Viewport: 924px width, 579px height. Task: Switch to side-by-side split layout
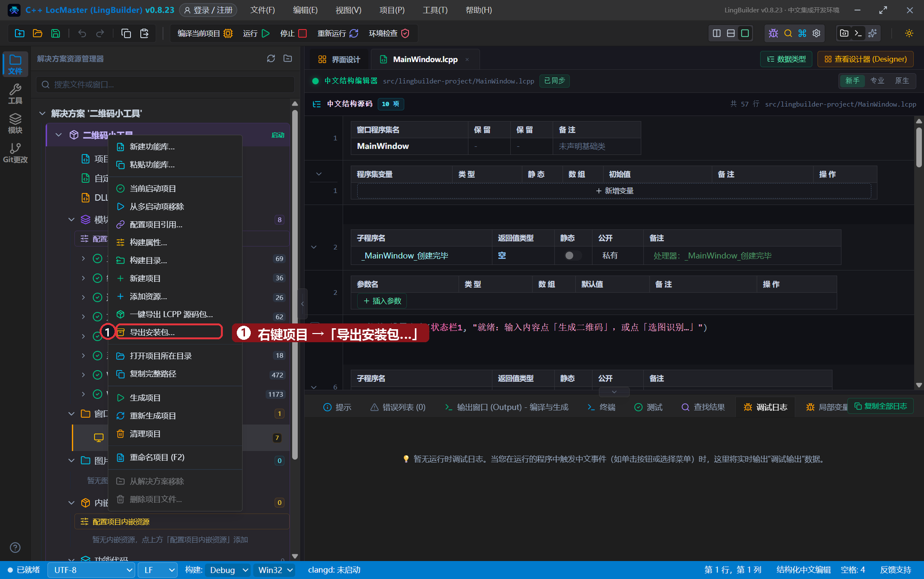pyautogui.click(x=717, y=33)
